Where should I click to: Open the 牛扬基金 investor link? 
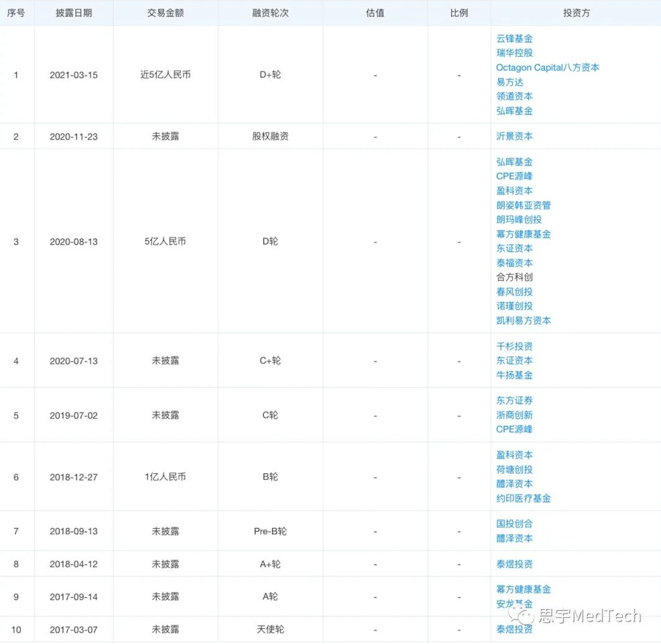tap(514, 375)
